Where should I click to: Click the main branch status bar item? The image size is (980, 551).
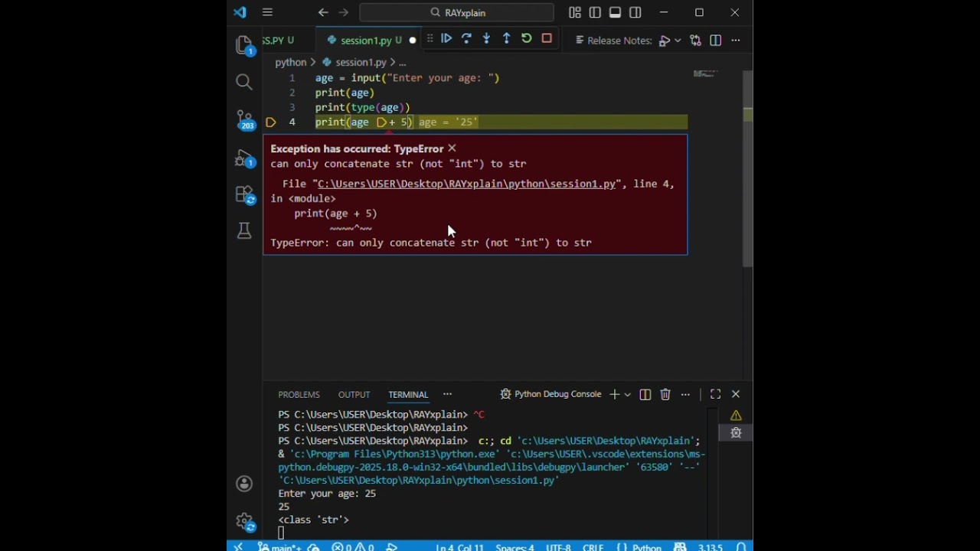(279, 547)
